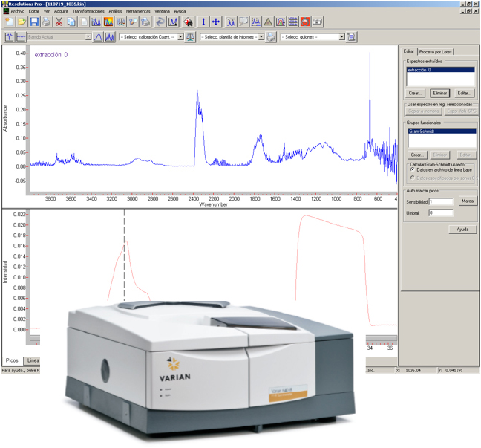Image resolution: width=481 pixels, height=448 pixels.
Task: Click the New file toolbar icon
Action: [x=9, y=22]
